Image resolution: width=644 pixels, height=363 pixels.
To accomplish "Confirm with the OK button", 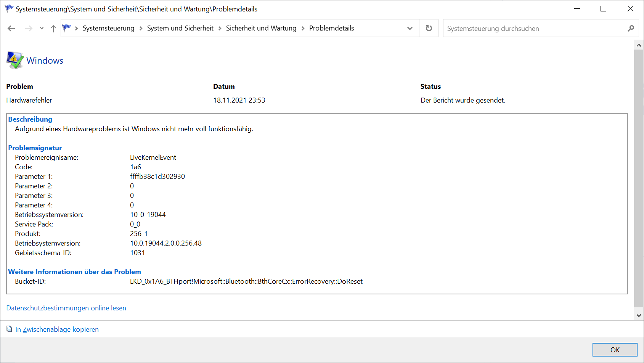I will pos(615,350).
